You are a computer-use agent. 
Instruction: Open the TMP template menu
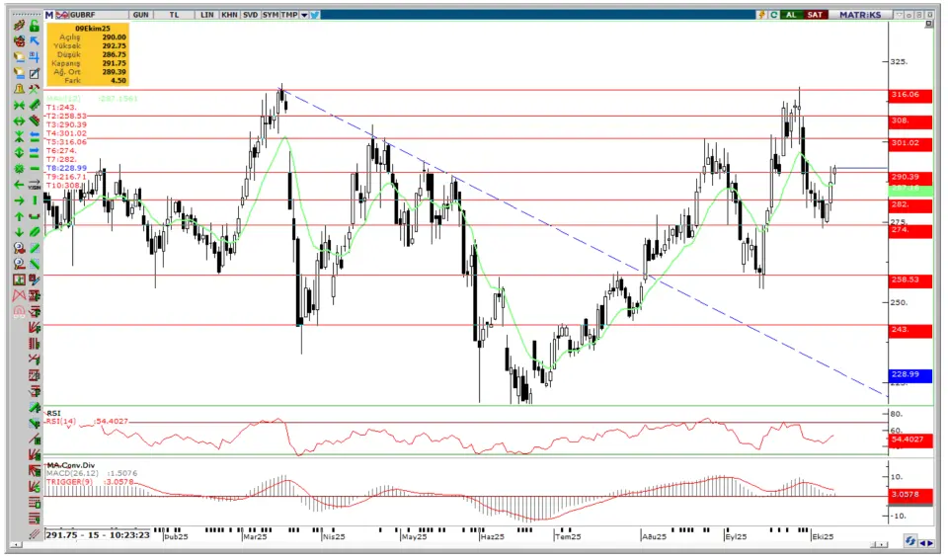pyautogui.click(x=288, y=15)
